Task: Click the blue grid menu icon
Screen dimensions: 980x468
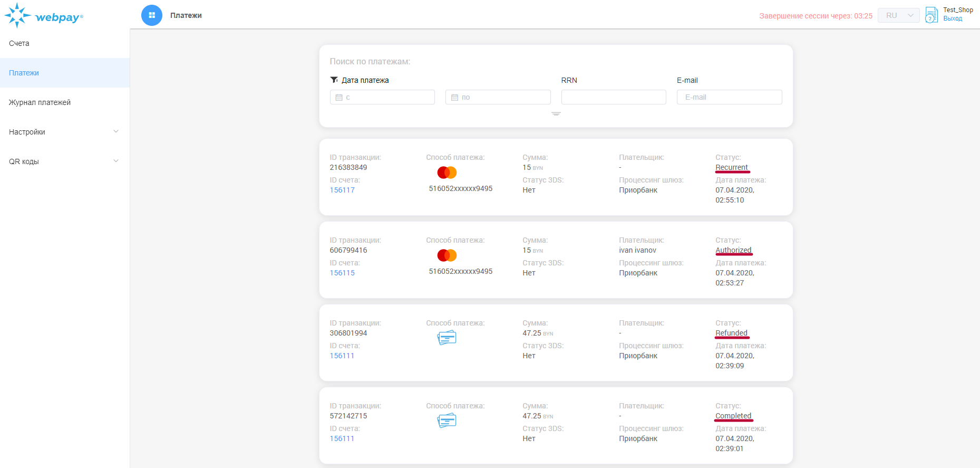Action: pos(152,15)
